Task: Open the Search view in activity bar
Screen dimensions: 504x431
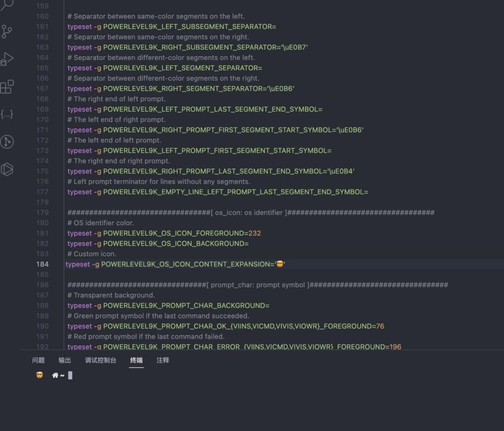Action: [x=7, y=5]
